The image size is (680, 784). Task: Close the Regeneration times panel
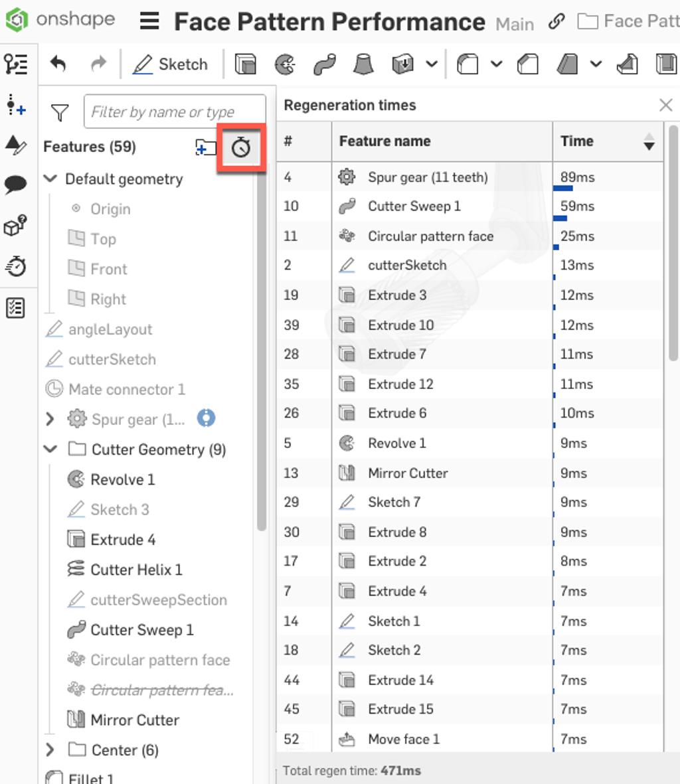coord(666,104)
